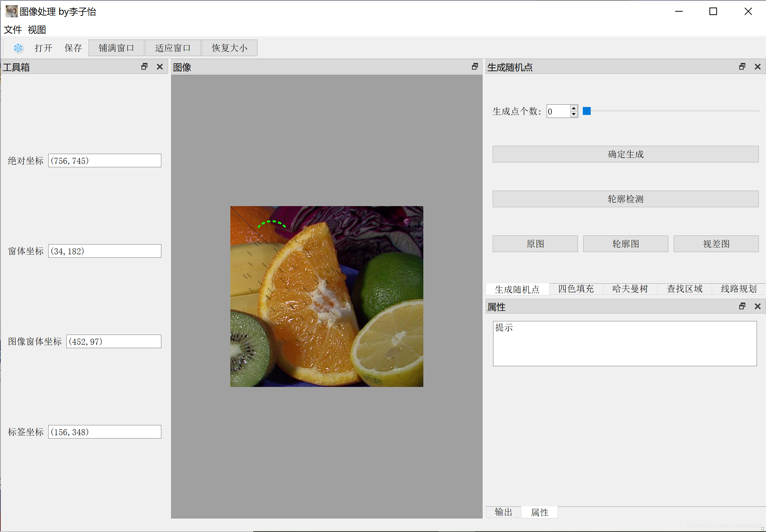Click inside the 提示 text box
766x532 pixels.
tap(625, 343)
